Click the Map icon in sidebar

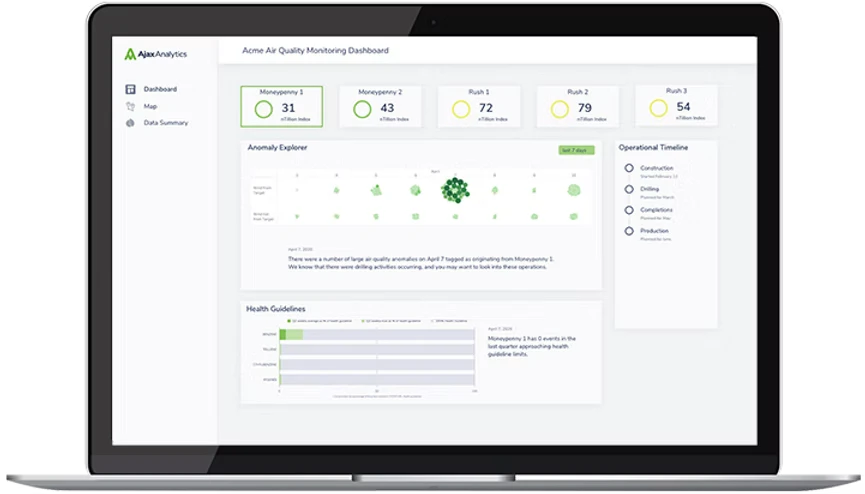(x=130, y=106)
